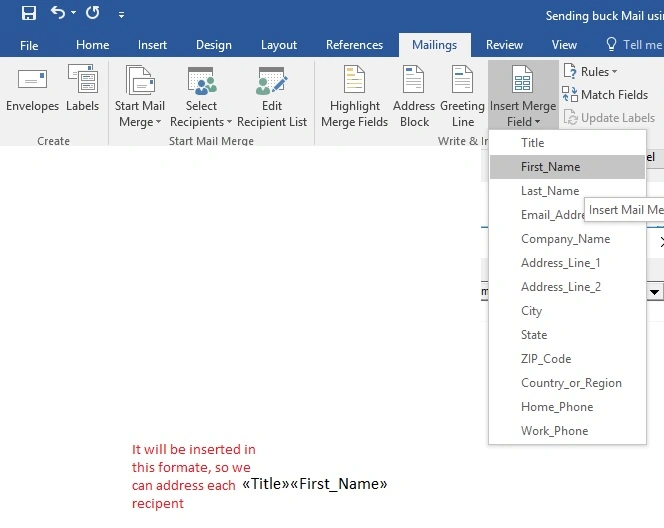
Task: Click the Undo arrow icon
Action: (x=58, y=13)
